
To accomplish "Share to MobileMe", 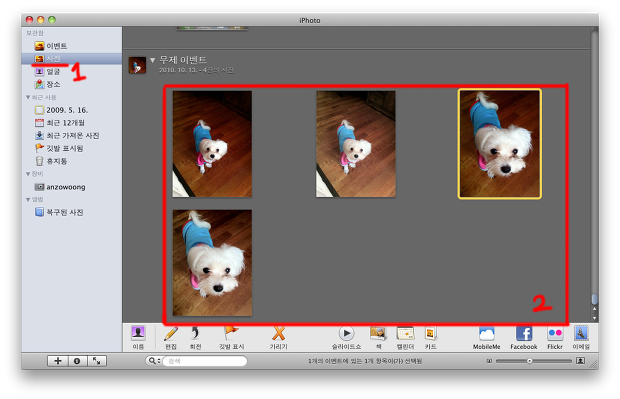I will [486, 338].
